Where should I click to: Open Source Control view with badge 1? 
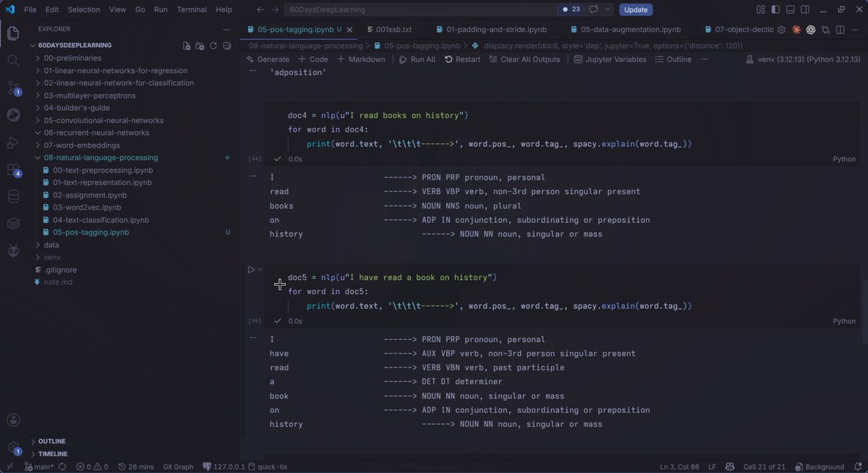[x=14, y=88]
